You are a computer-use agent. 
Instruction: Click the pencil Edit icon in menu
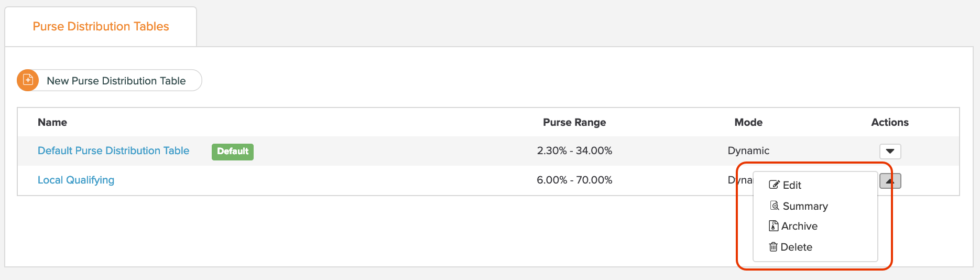pyautogui.click(x=774, y=185)
